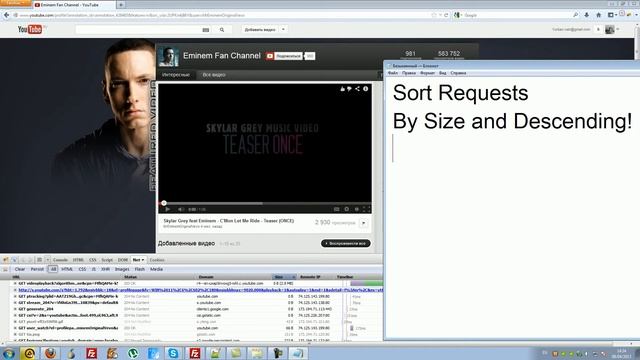Open video actions dropdown beside view count
Image resolution: width=640 pixels, height=360 pixels.
tap(364, 223)
